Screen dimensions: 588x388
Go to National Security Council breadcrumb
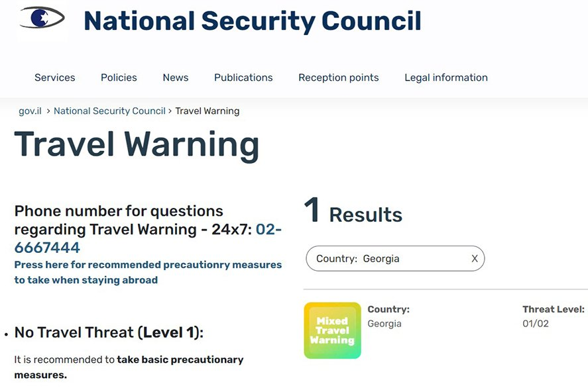109,111
